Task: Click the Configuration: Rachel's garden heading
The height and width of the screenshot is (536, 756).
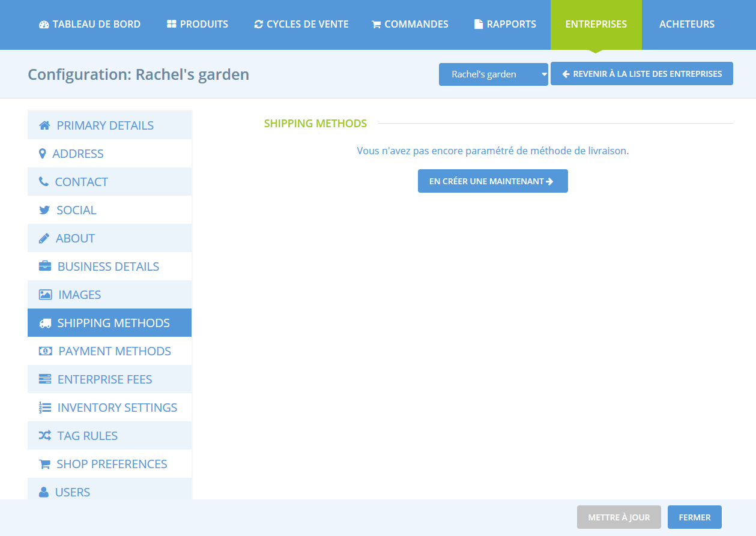Action: coord(139,74)
